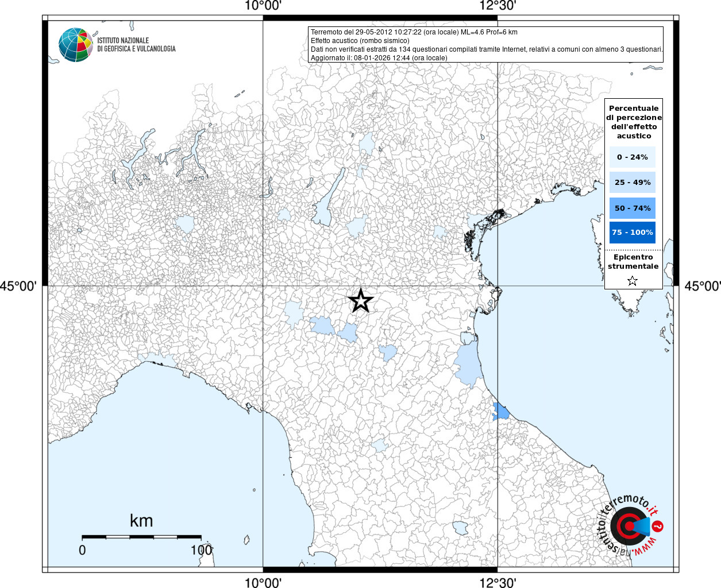
Task: Click the Istituto Nazionale di Geofisica text
Action: coord(136,45)
